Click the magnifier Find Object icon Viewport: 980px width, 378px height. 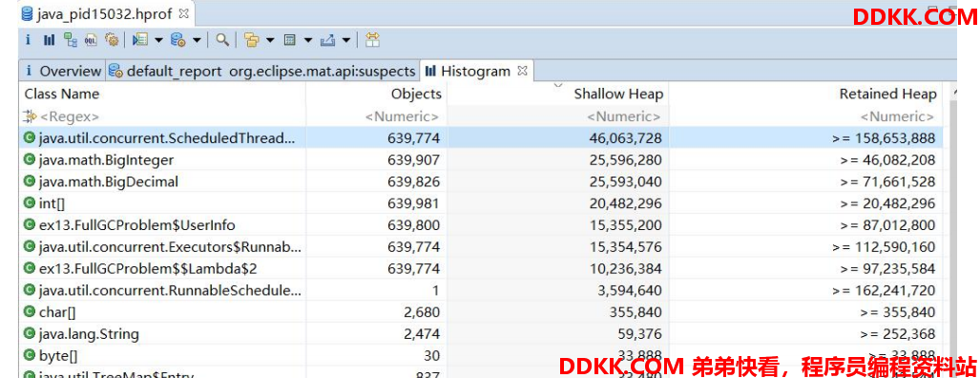(x=222, y=41)
